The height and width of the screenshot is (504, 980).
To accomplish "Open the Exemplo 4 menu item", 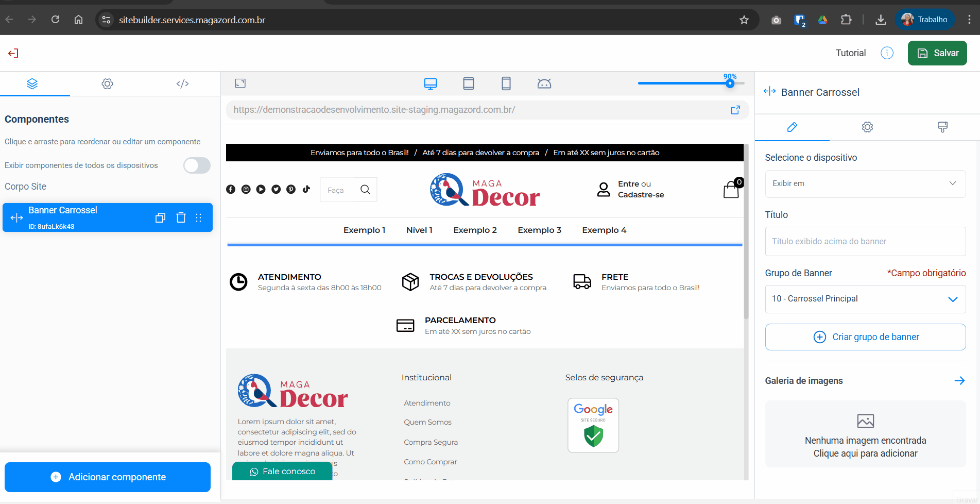I will (604, 230).
